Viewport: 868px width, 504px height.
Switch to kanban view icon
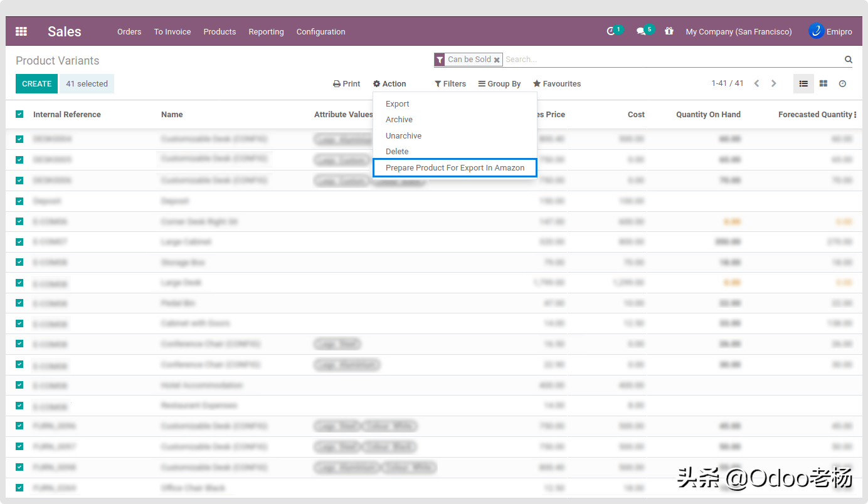point(823,83)
